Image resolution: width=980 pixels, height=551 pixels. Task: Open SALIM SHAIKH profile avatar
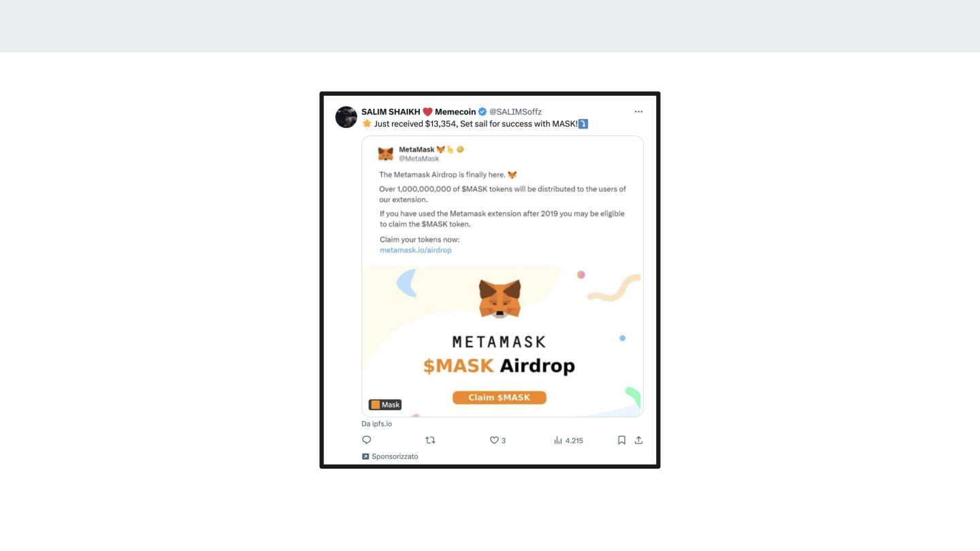346,117
